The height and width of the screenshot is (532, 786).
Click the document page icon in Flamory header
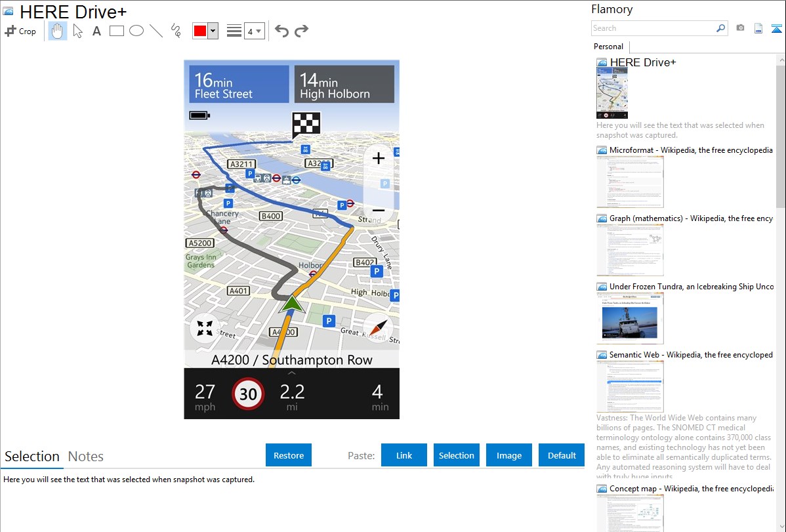758,28
